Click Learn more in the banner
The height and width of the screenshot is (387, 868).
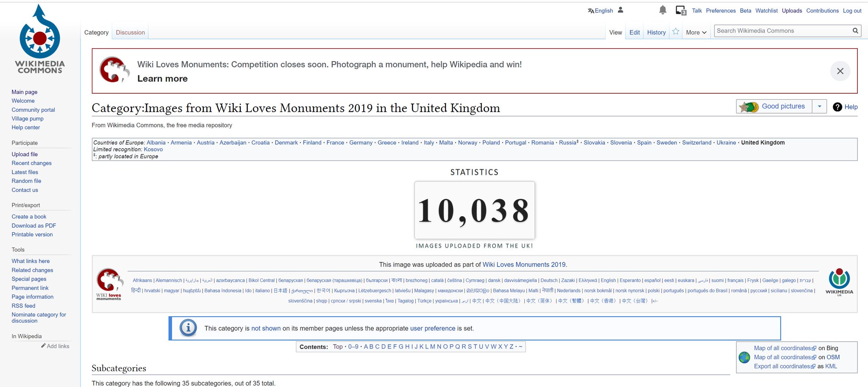[162, 78]
